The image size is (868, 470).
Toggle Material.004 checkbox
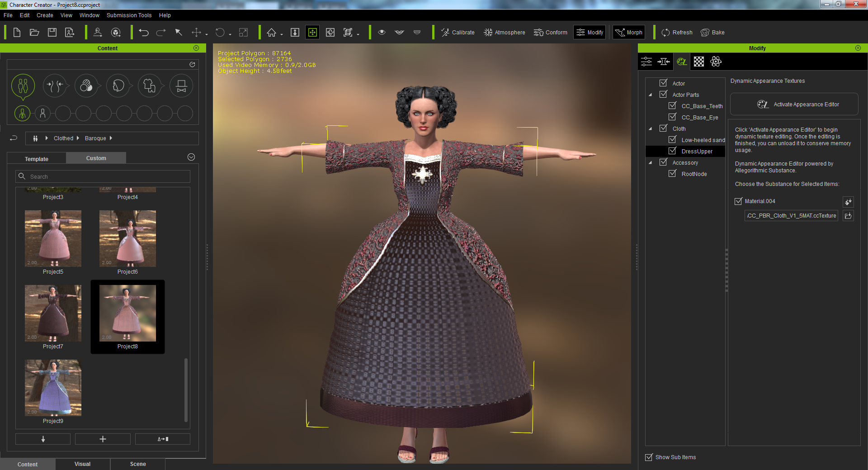[738, 201]
